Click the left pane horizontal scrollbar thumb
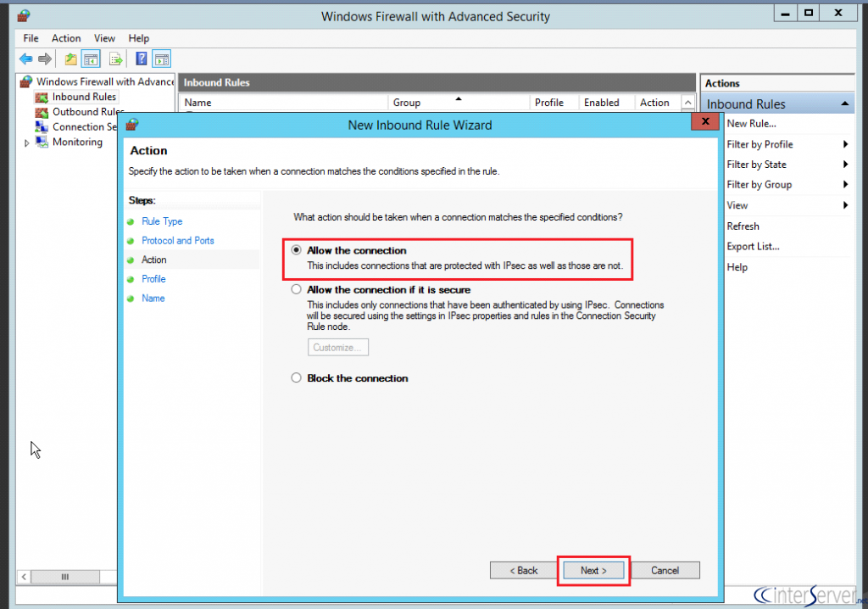This screenshot has height=609, width=868. click(x=65, y=577)
